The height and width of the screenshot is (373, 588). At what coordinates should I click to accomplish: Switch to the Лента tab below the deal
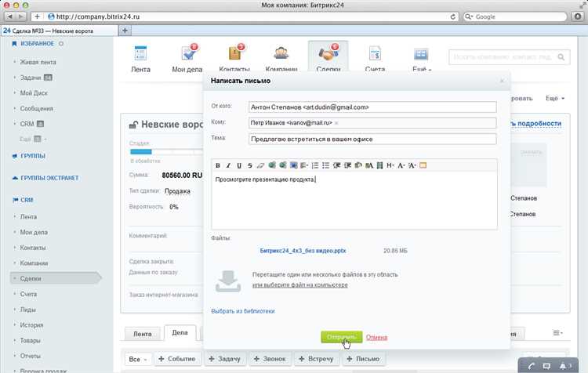coord(143,334)
